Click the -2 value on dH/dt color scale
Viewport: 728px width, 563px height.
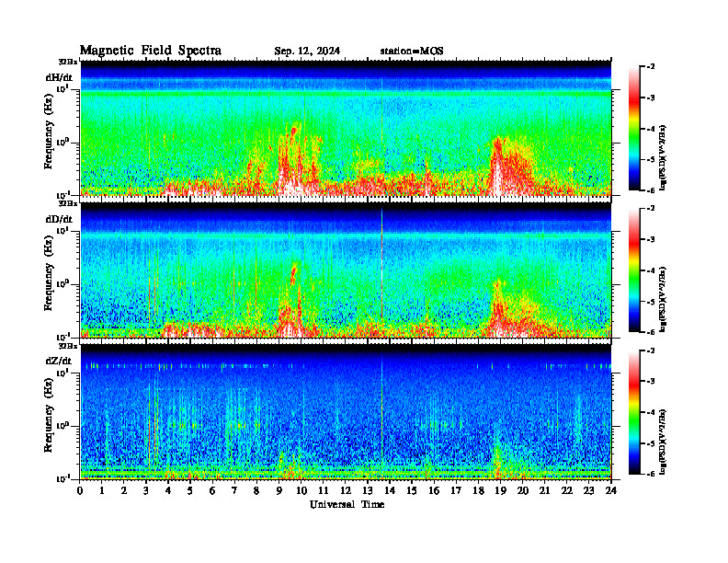point(651,67)
